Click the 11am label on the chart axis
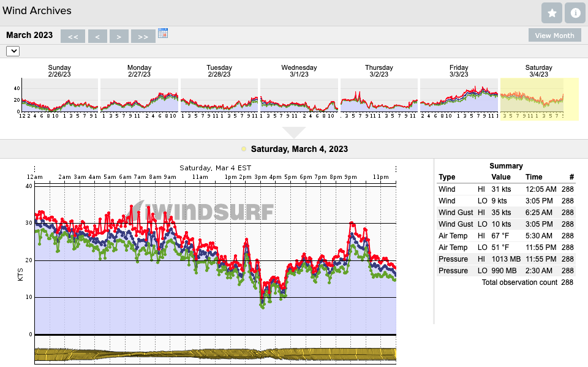Viewport: 588px width, 367px height. point(200,176)
